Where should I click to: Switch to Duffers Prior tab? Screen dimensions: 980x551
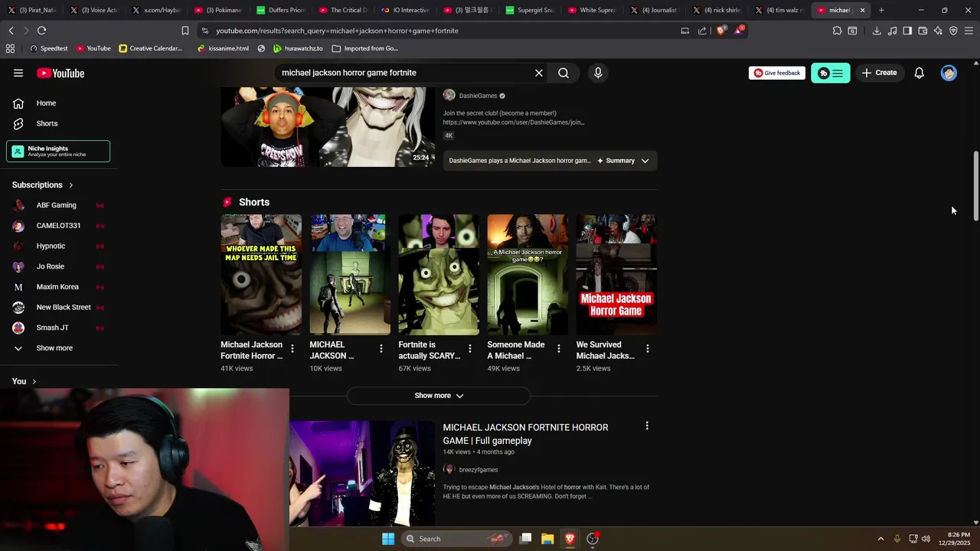pyautogui.click(x=282, y=10)
